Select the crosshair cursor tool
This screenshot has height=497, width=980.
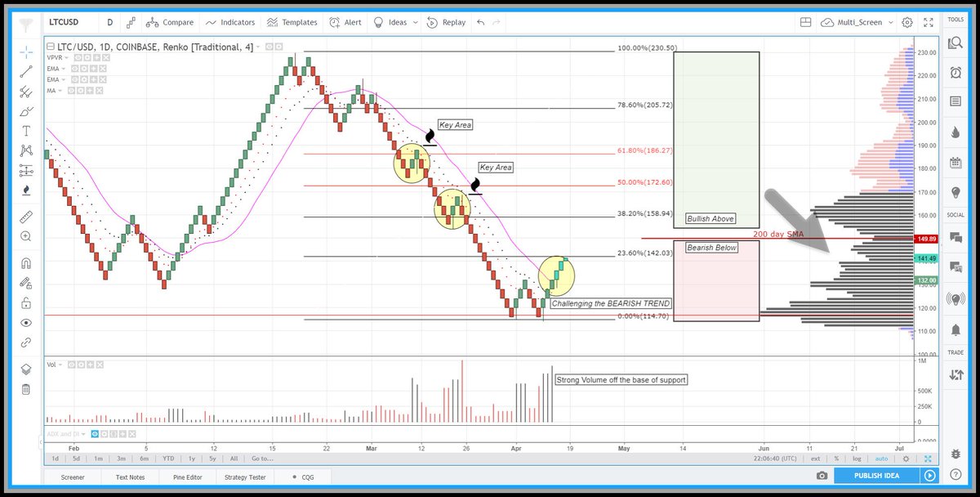(26, 51)
